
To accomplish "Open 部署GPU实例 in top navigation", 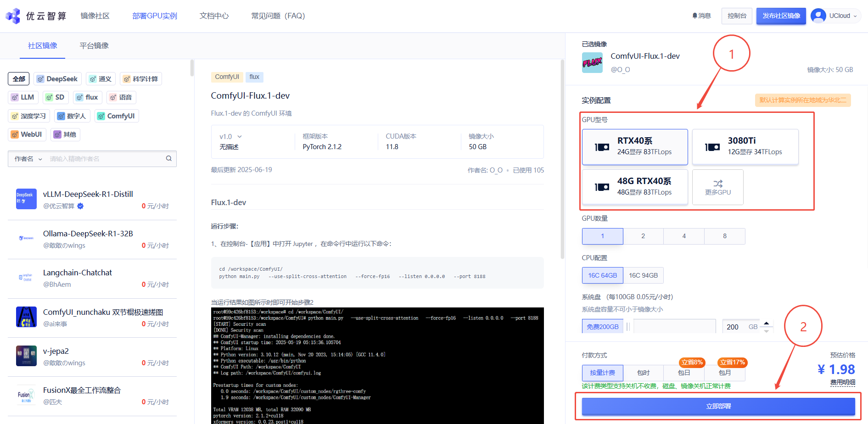I will 155,16.
